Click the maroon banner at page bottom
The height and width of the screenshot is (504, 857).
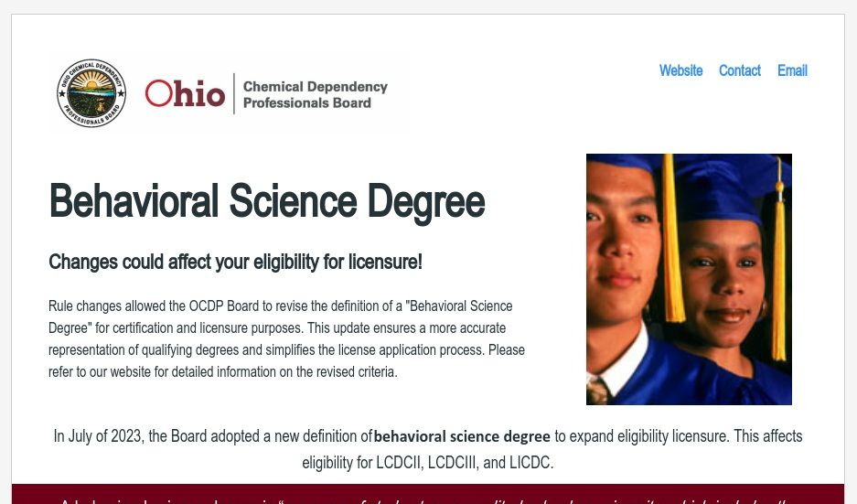click(x=427, y=494)
